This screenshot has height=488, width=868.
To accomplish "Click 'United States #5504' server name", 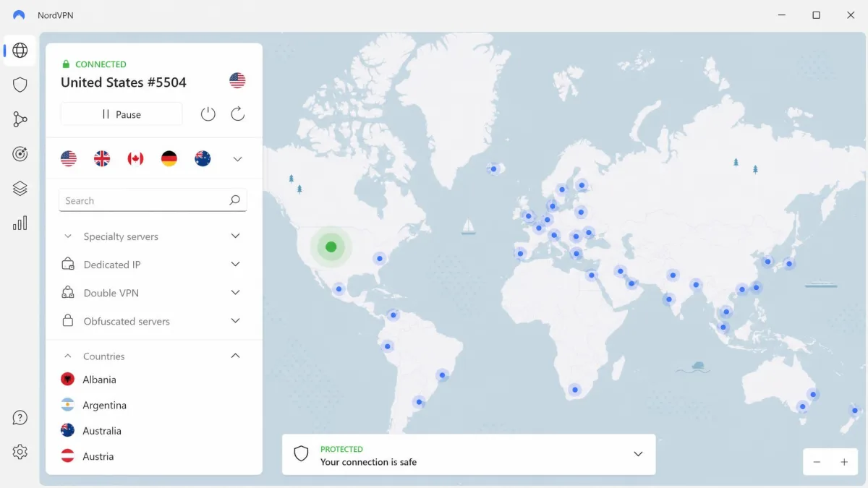I will pos(124,82).
